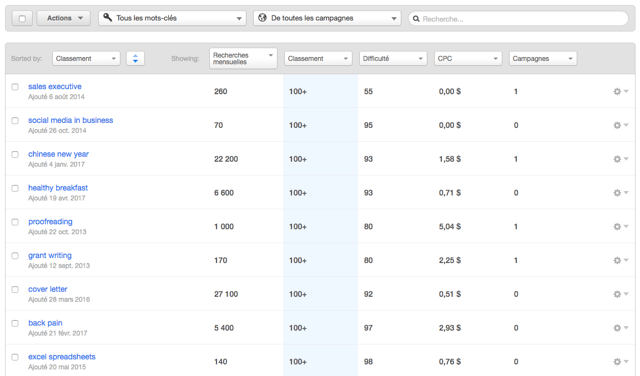
Task: Open the Difficulté column dropdown
Action: coord(393,58)
